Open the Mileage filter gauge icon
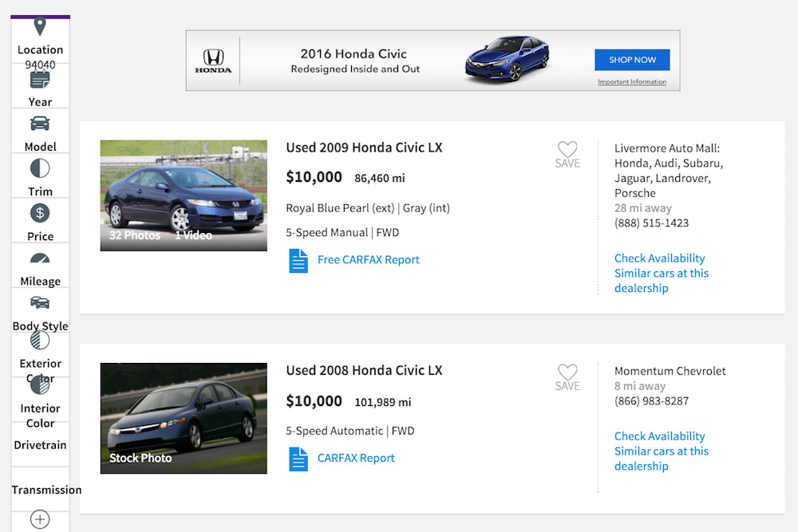 coord(40,258)
